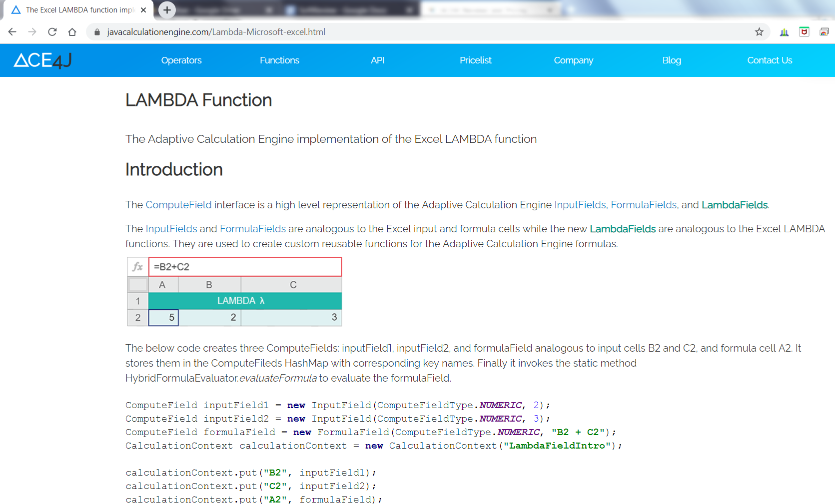The height and width of the screenshot is (504, 835).
Task: Open the Contact Us page
Action: [770, 60]
